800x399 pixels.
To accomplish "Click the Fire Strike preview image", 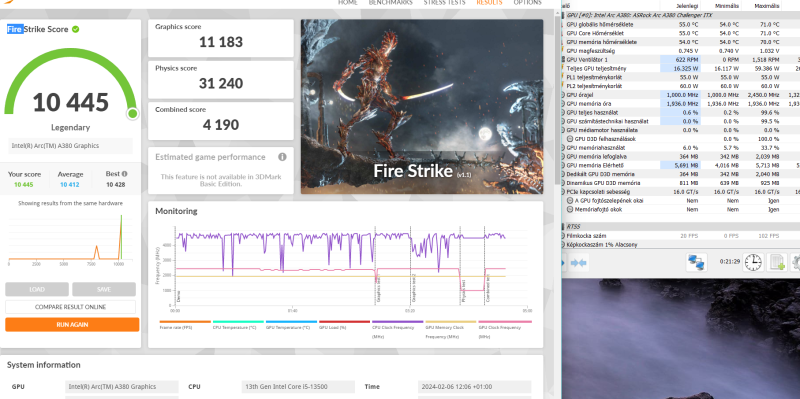I will tap(422, 107).
